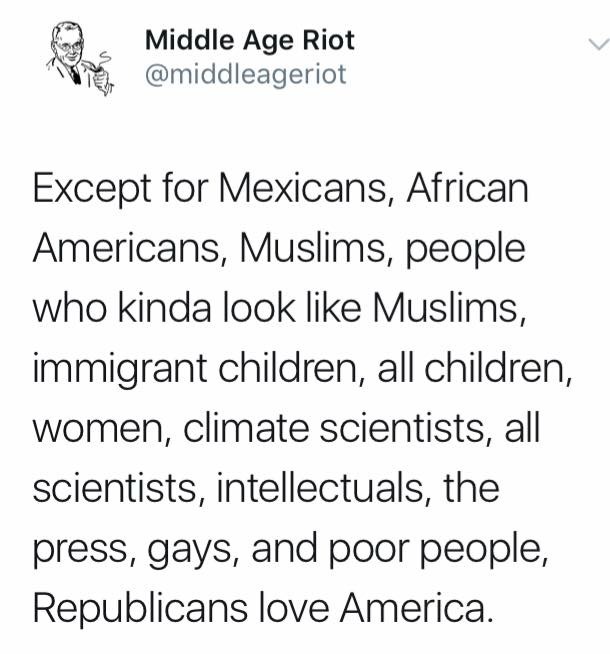Click the word "Republicans" in the tweet
Screen dimensions: 610x654
point(140,609)
